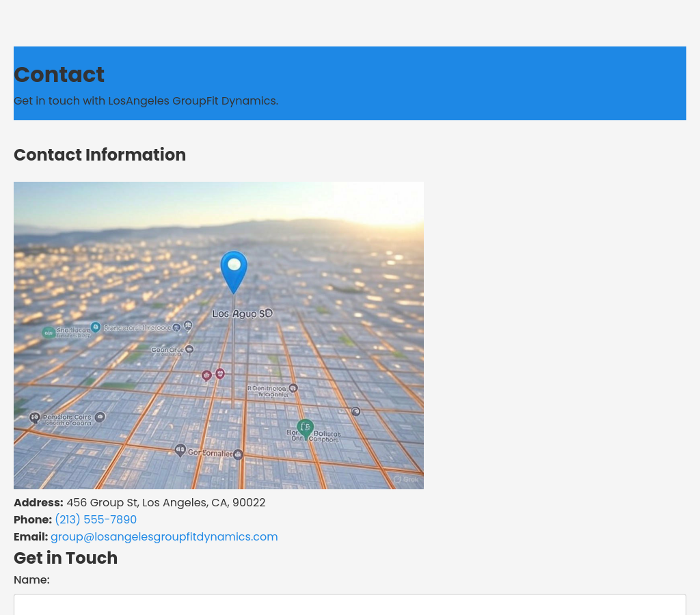This screenshot has width=700, height=615.
Task: Click the unlabeled gray marker on the map's right side
Action: pyautogui.click(x=355, y=411)
